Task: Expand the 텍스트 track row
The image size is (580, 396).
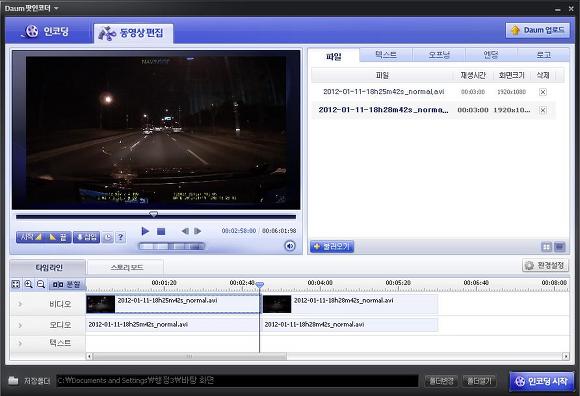Action: [x=20, y=343]
